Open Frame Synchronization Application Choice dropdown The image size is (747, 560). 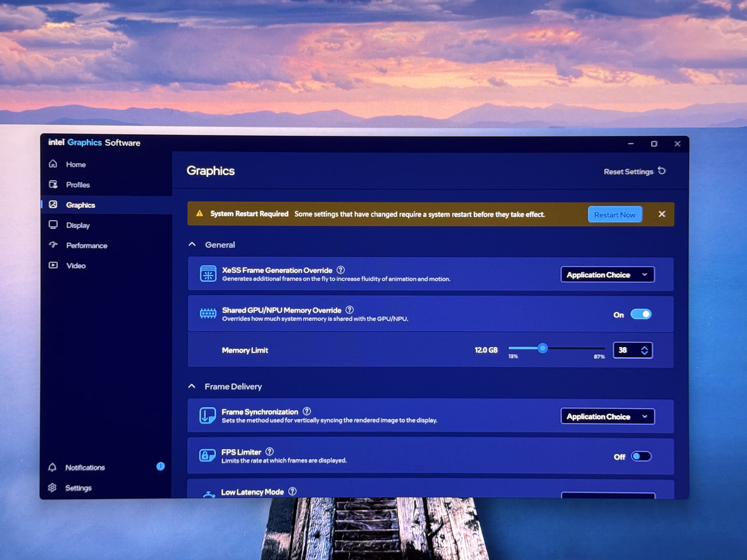pos(608,416)
